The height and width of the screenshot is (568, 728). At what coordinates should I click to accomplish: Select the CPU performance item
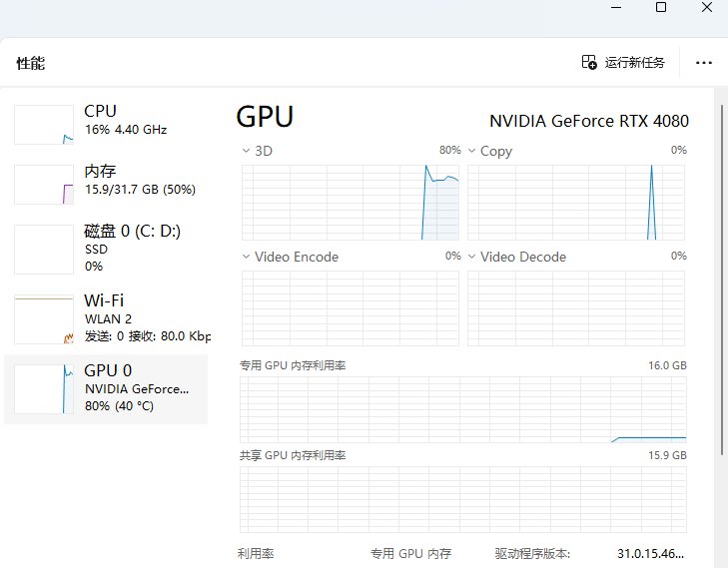[106, 125]
